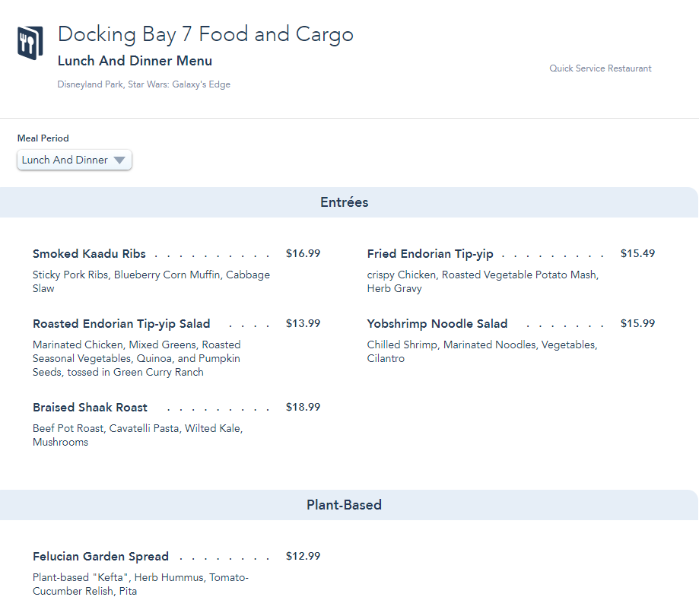Click the Fried Endorian Tip-yip item
This screenshot has width=699, height=616.
click(x=430, y=254)
